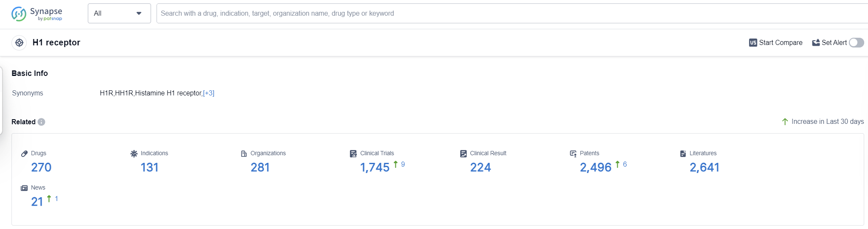Click the Indications virus icon
The height and width of the screenshot is (229, 868).
134,154
